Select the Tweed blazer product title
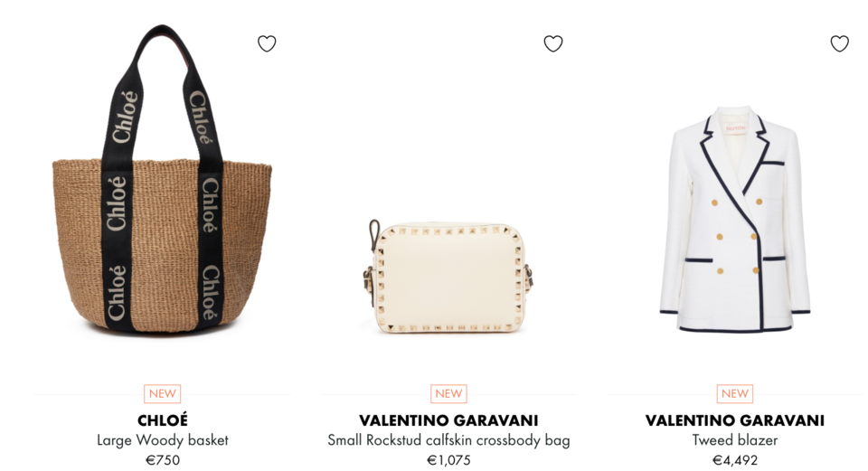This screenshot has width=868, height=471. 734,440
